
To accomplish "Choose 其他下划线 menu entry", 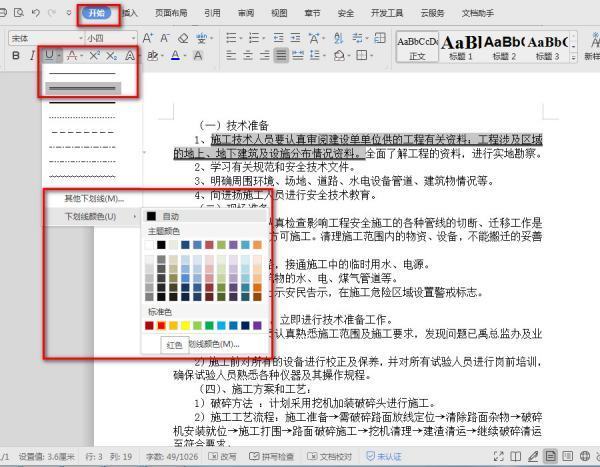I will tap(94, 198).
